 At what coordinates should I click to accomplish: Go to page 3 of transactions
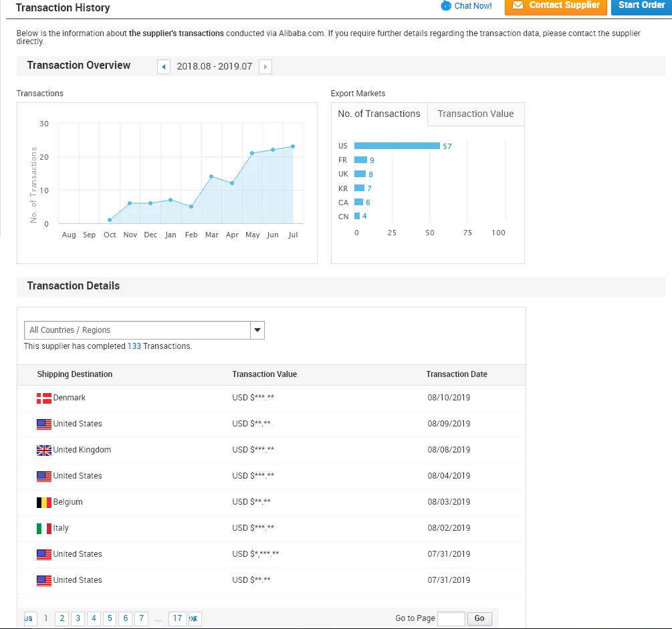[x=78, y=618]
